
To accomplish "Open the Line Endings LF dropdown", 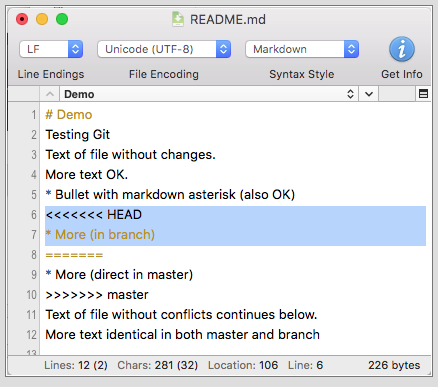I will (x=51, y=49).
